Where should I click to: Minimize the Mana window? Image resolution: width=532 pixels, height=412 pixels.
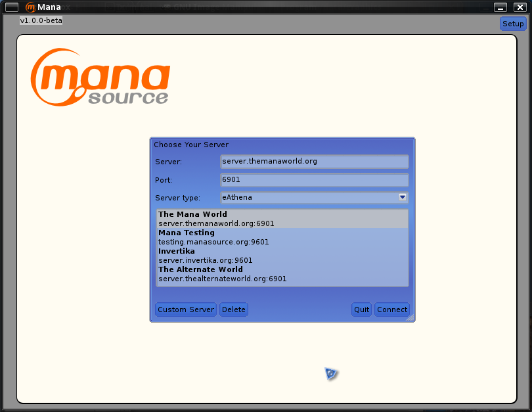click(x=500, y=7)
